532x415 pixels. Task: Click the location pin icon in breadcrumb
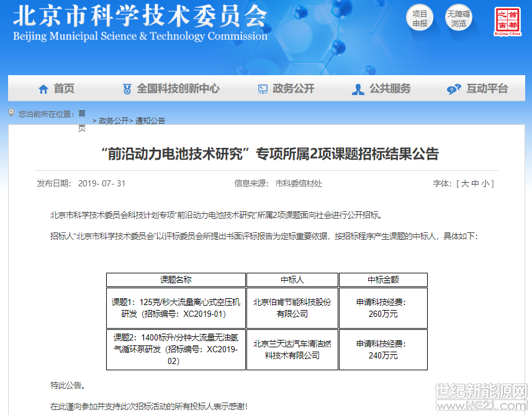coord(12,112)
